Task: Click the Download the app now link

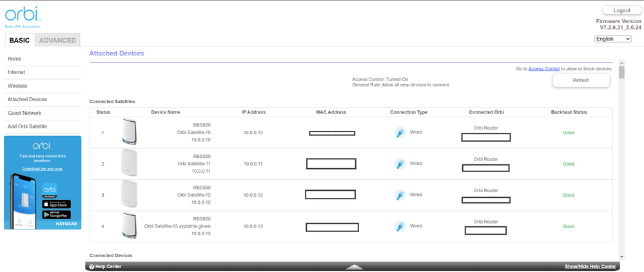Action: click(x=43, y=169)
